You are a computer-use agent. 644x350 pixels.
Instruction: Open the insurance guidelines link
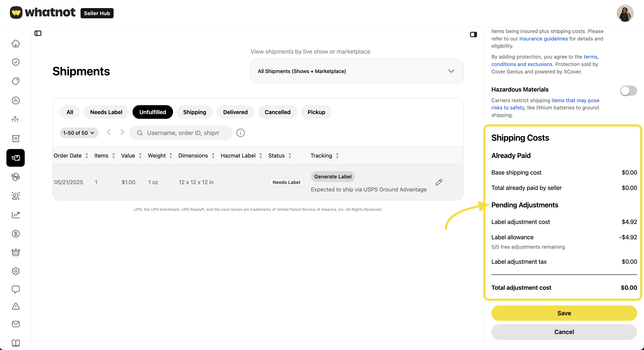(543, 39)
